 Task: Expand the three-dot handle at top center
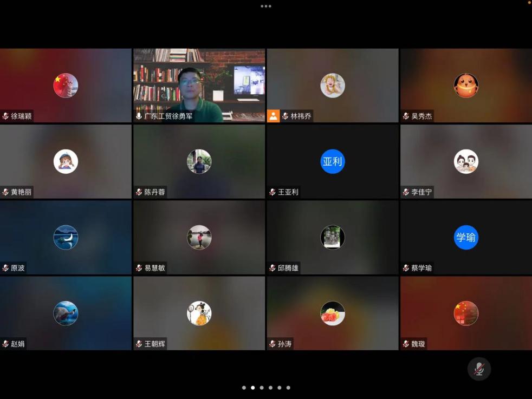tap(265, 6)
